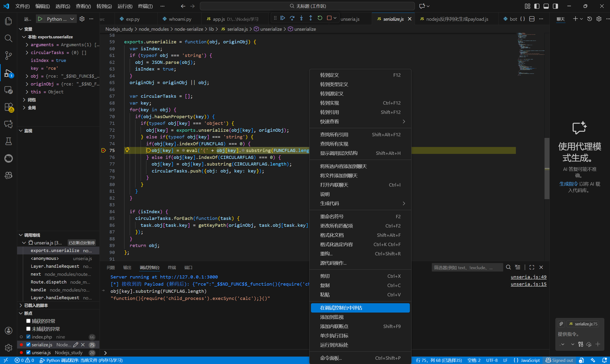Screen dimensions: 610x364
Task: Click the Stop debugging square icon
Action: tap(329, 18)
